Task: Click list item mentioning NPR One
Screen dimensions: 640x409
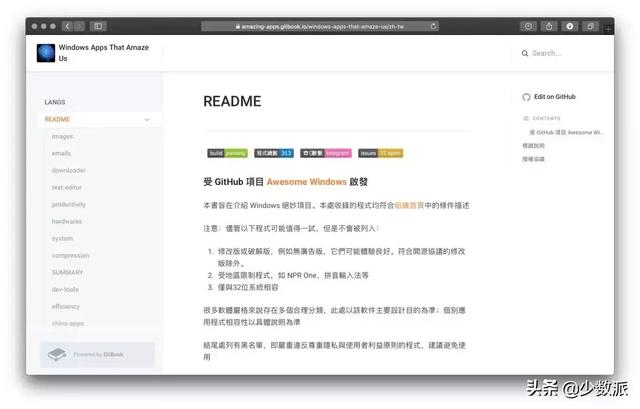Action: [x=293, y=275]
